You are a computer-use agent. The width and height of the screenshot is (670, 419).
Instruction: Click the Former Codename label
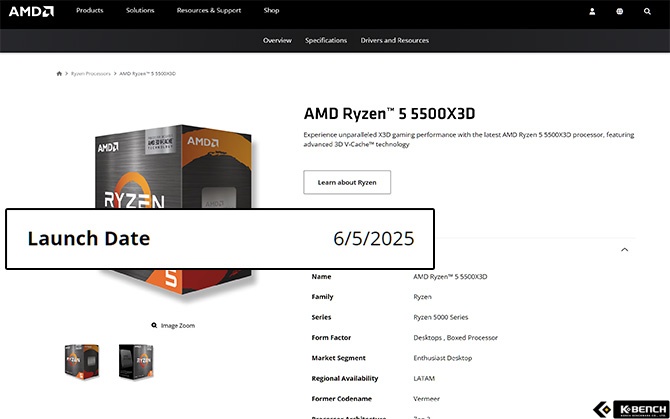tap(341, 399)
